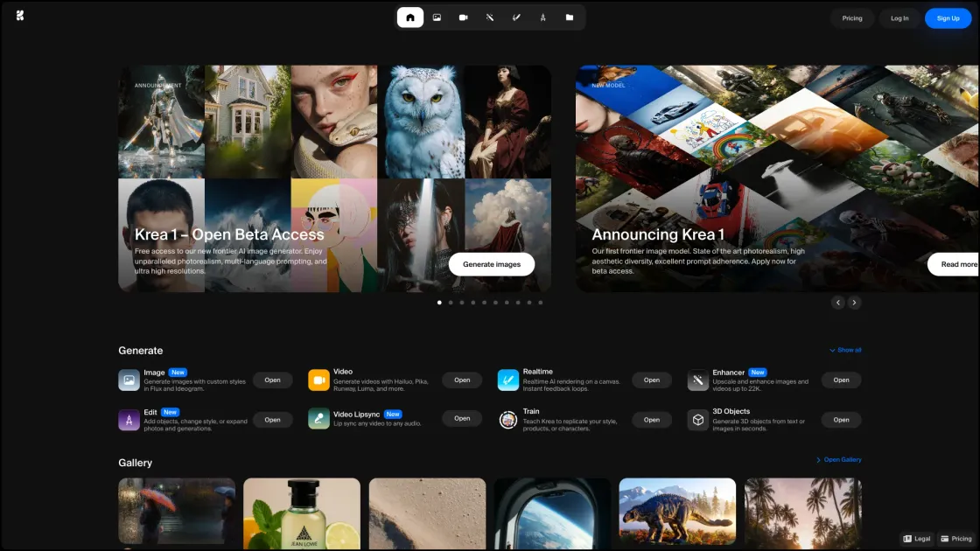The width and height of the screenshot is (980, 551).
Task: Expand Show all in Generate section
Action: click(845, 350)
